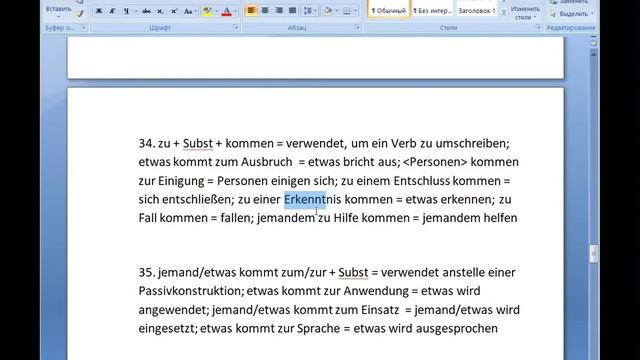Apply yellow text highlight color
Screen dimensions: 640x360
coord(207,11)
